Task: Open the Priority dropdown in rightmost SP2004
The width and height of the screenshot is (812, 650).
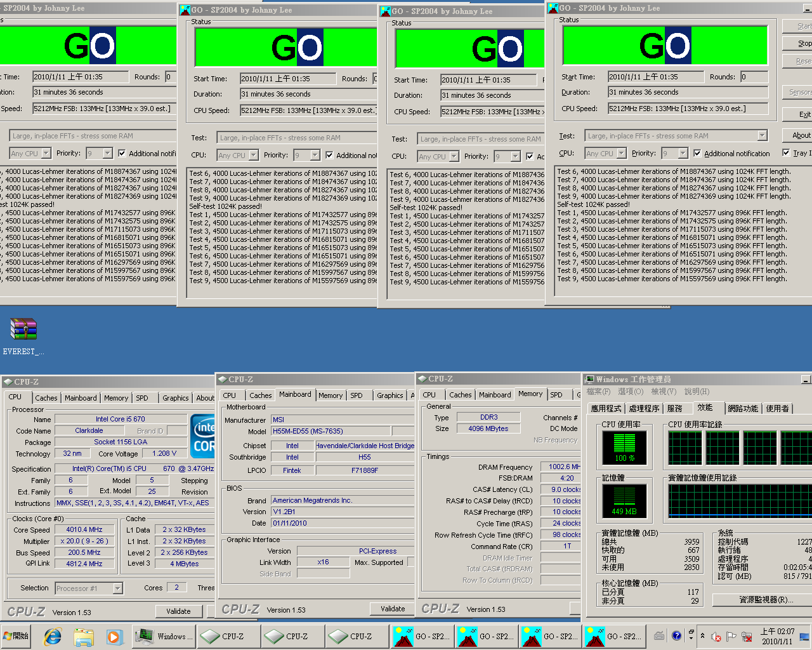Action: tap(683, 154)
